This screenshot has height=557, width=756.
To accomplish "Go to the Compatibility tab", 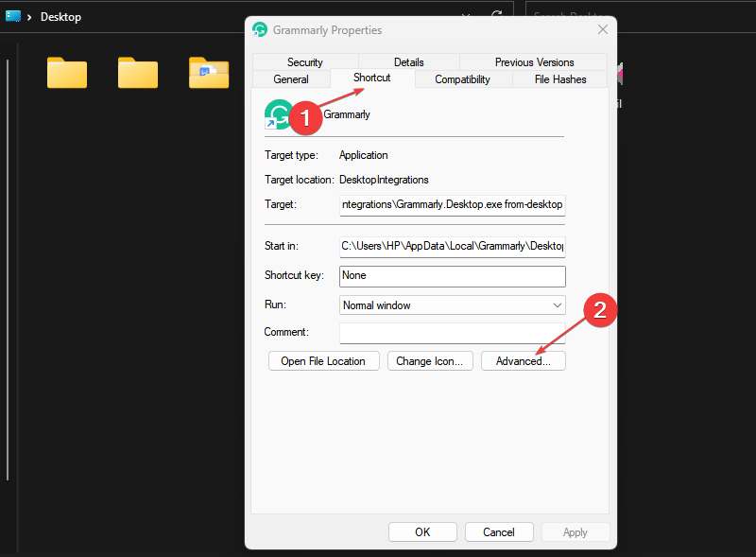I will tap(462, 79).
